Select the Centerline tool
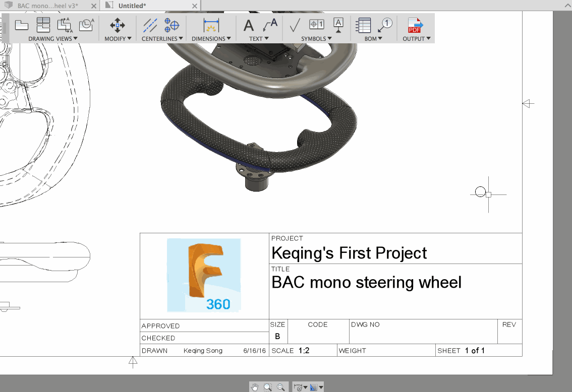This screenshot has width=572, height=392. point(150,25)
